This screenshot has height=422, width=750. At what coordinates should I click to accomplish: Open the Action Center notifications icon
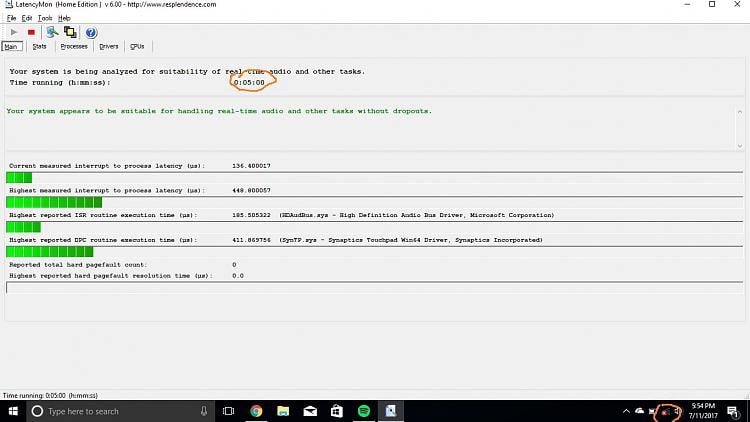point(733,411)
